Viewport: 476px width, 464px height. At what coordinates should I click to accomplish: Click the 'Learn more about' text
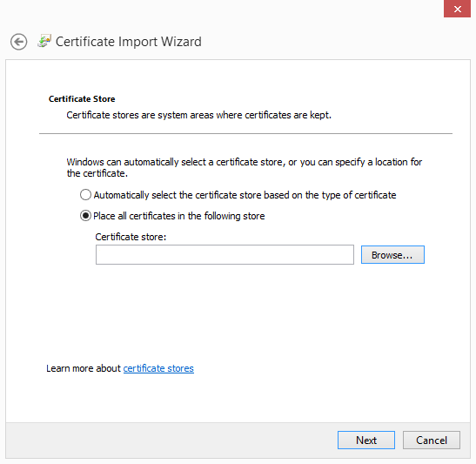click(84, 368)
